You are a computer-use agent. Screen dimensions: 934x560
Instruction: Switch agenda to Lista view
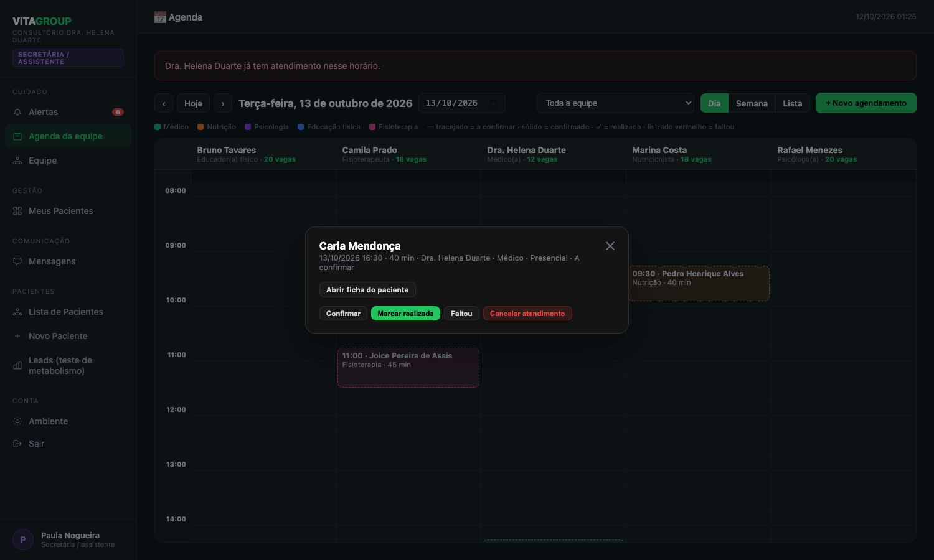click(793, 103)
